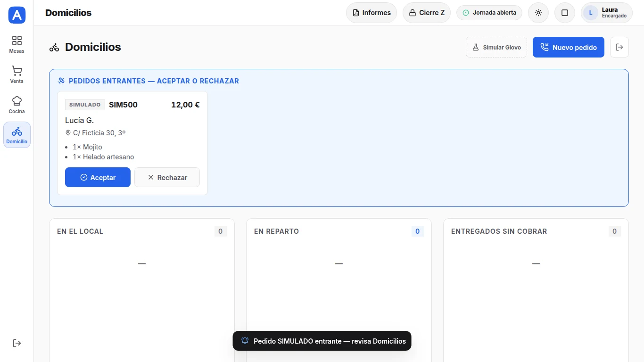Toggle light/dark theme sun icon
644x362 pixels.
[538, 13]
